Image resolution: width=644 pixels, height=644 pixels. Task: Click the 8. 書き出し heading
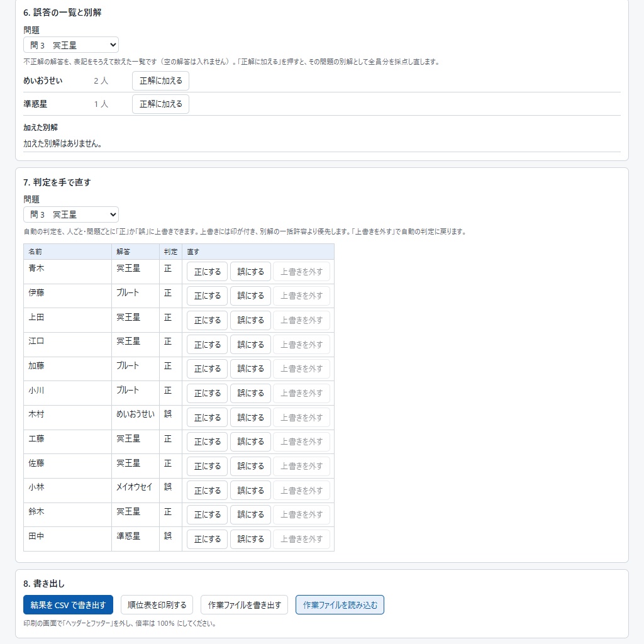[44, 583]
